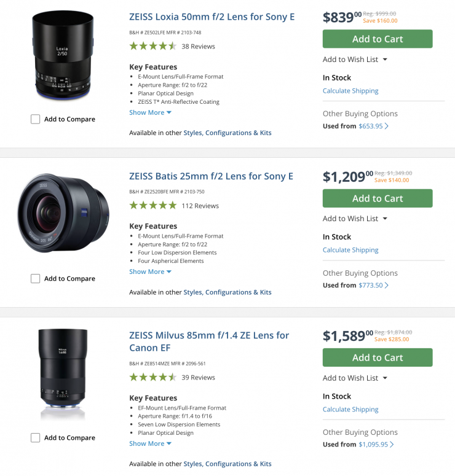Click chevron next to used price $773.50
This screenshot has height=476, width=455.
point(387,286)
